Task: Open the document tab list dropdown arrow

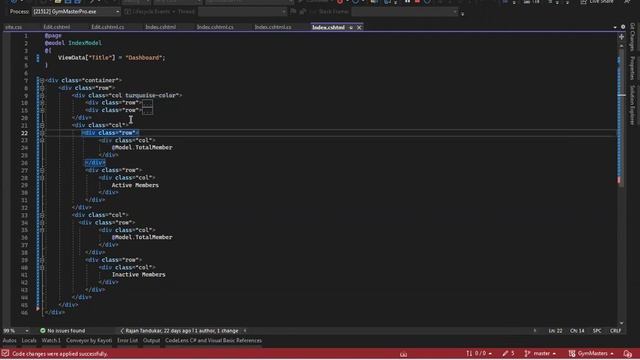Action: [615, 27]
